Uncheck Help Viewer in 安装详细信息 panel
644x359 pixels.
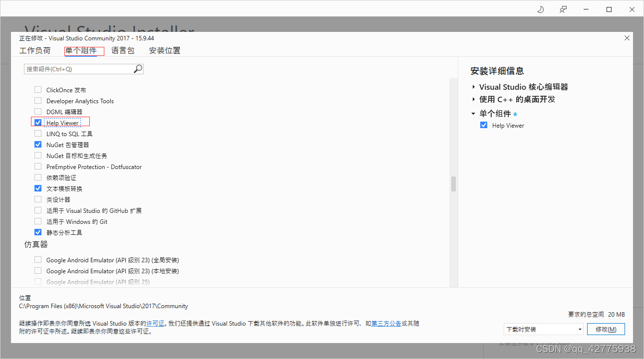coord(484,125)
